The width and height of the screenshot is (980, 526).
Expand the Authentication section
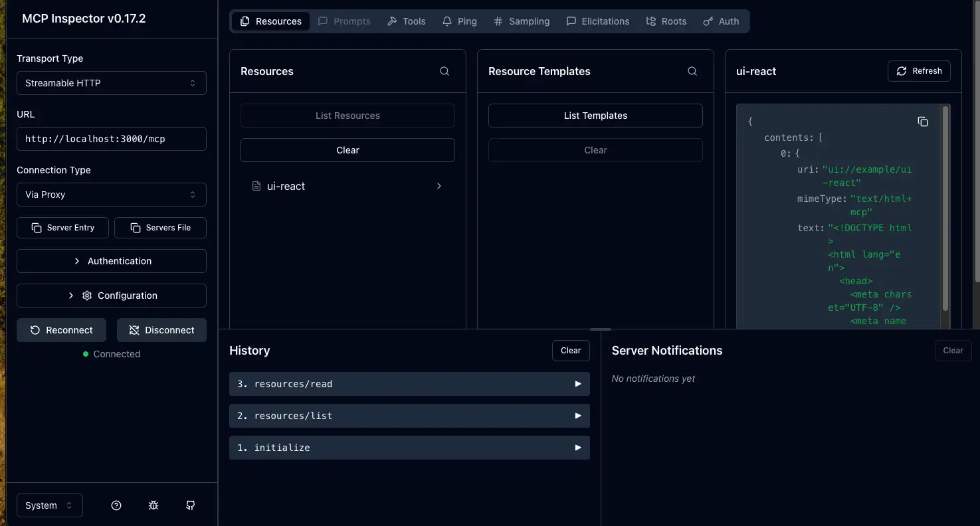[x=112, y=261]
